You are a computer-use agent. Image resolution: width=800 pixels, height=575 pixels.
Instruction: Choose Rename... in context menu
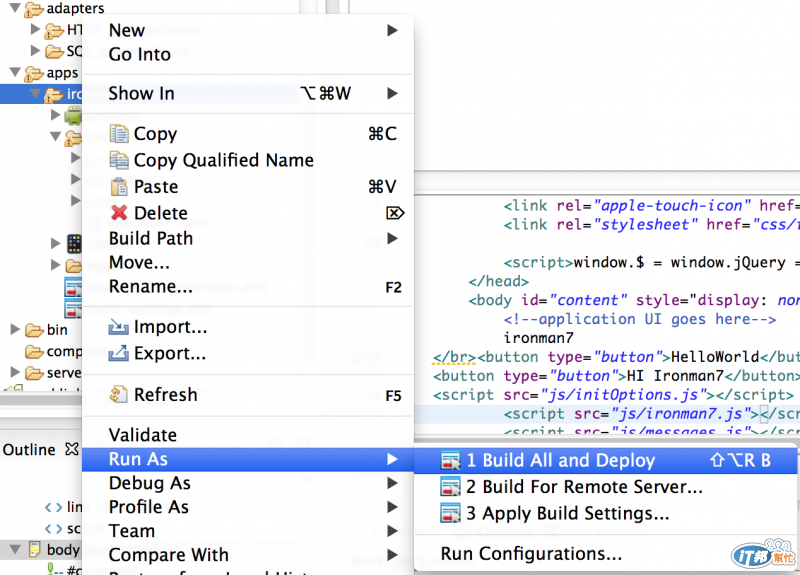tap(247, 287)
